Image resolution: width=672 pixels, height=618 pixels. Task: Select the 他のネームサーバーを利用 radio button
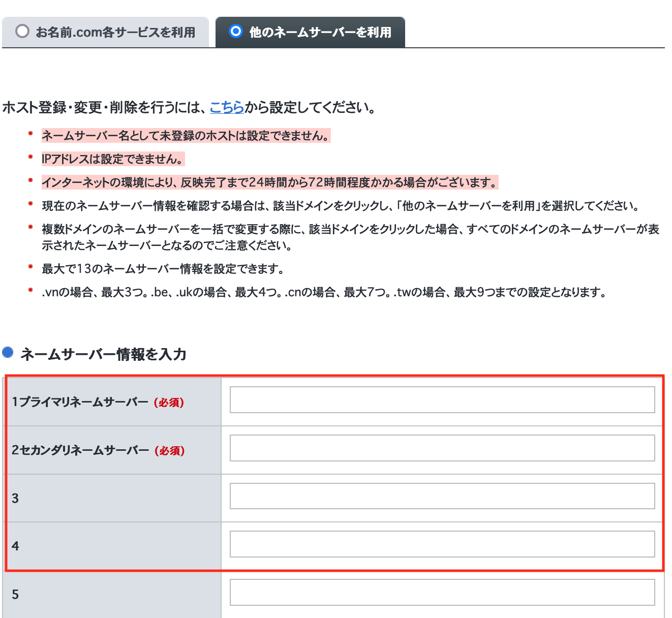(236, 32)
